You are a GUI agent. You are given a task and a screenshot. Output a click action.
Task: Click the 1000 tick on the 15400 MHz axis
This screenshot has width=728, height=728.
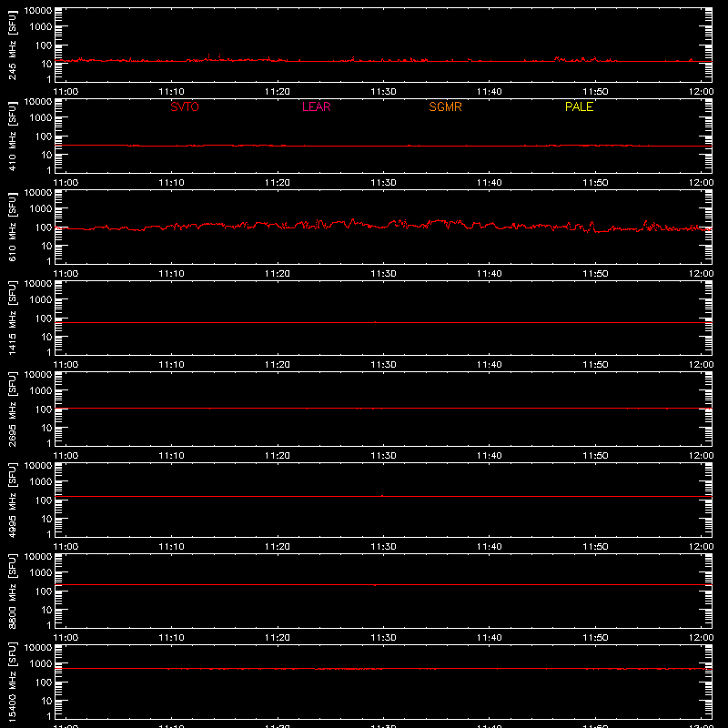tap(41, 664)
